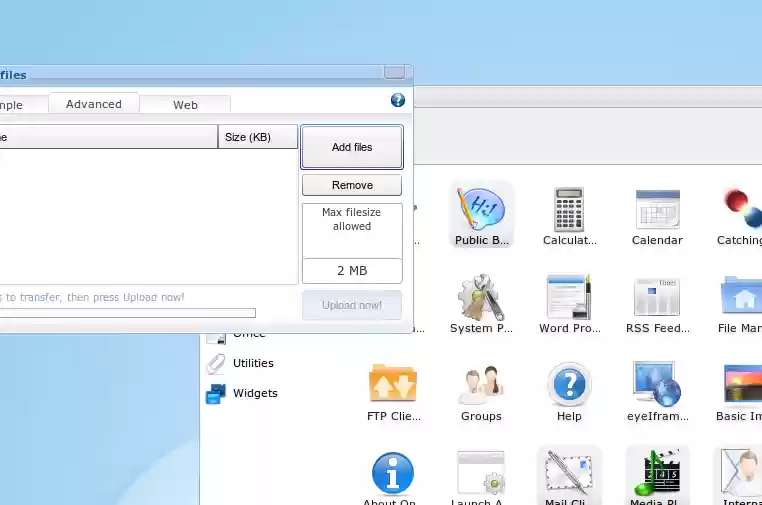Close the upload files dialog
762x505 pixels.
tap(394, 72)
